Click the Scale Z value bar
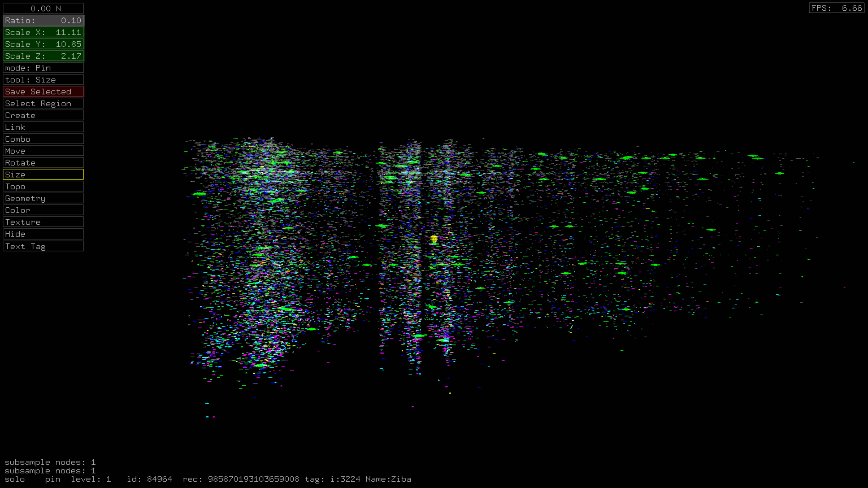The image size is (868, 488). click(x=43, y=56)
